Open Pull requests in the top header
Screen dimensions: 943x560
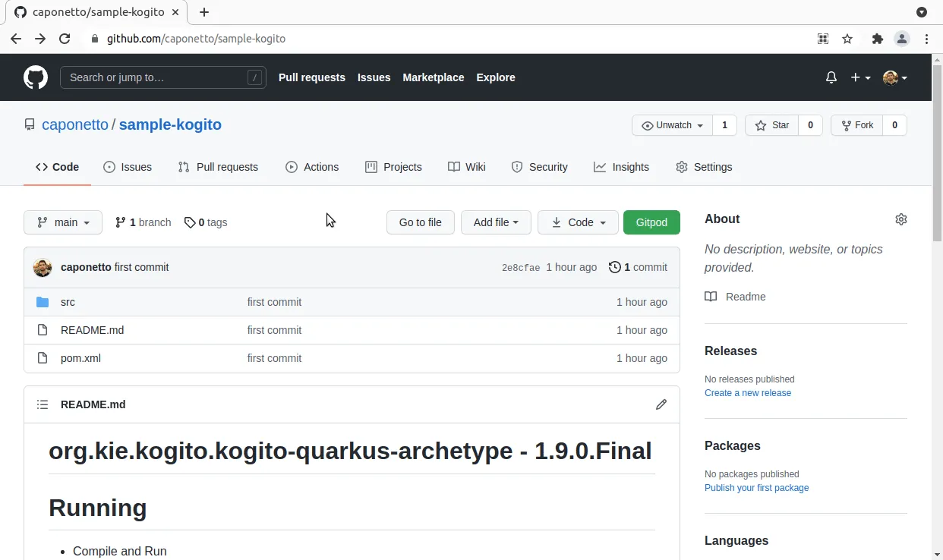click(312, 77)
